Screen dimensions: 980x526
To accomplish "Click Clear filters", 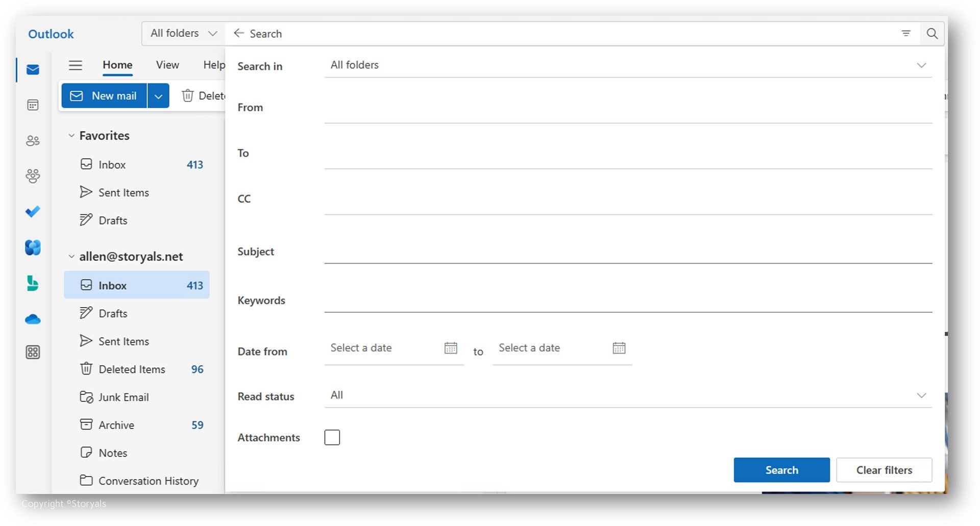I will click(885, 470).
